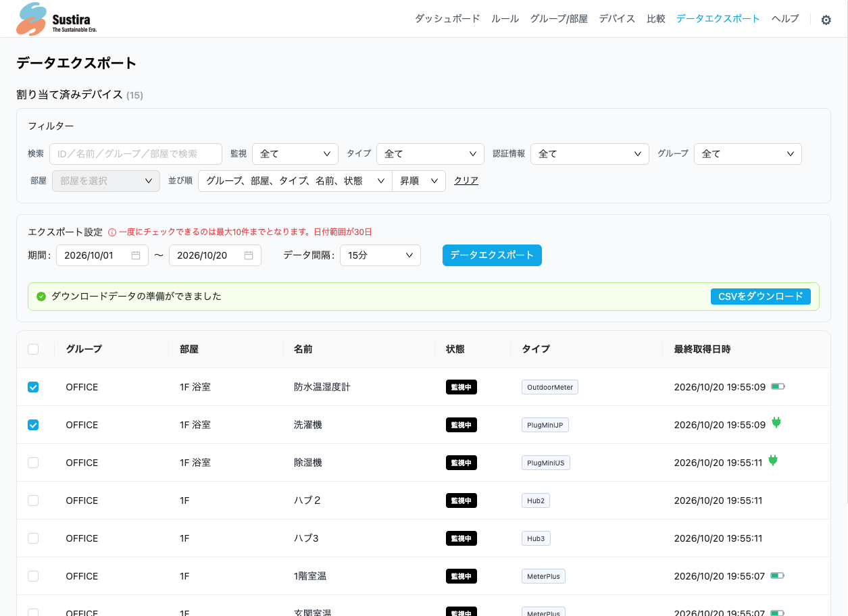Screen dimensions: 848x616
Task: Uncheck the 防水温湿度計 row checkbox
Action: [x=33, y=387]
